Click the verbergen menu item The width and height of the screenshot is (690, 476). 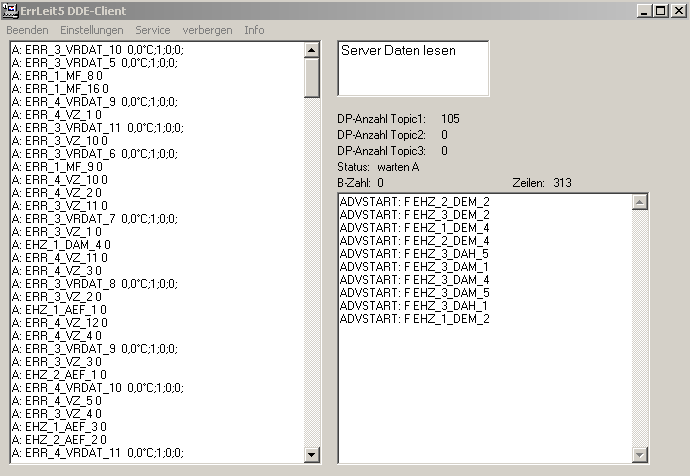coord(208,30)
